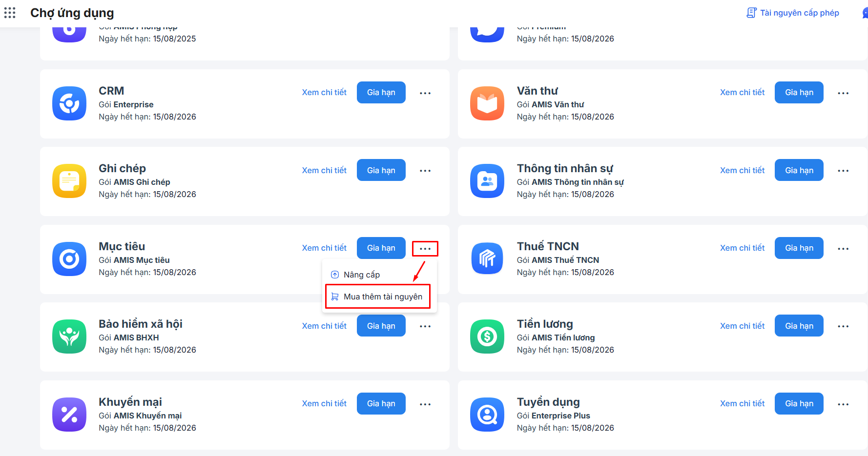Open Xem chi tiết for Thuế TNCN

[x=742, y=248]
